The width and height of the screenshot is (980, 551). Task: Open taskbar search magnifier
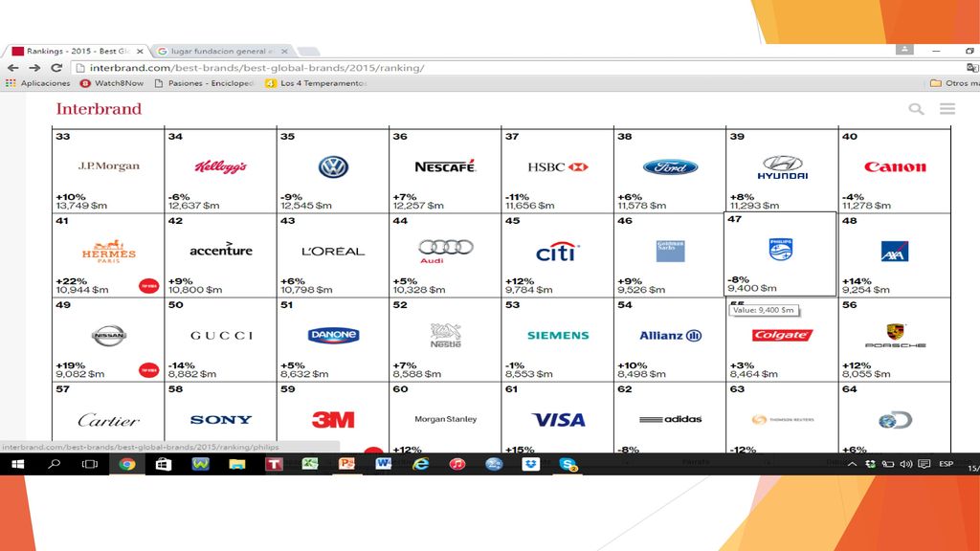[x=55, y=464]
